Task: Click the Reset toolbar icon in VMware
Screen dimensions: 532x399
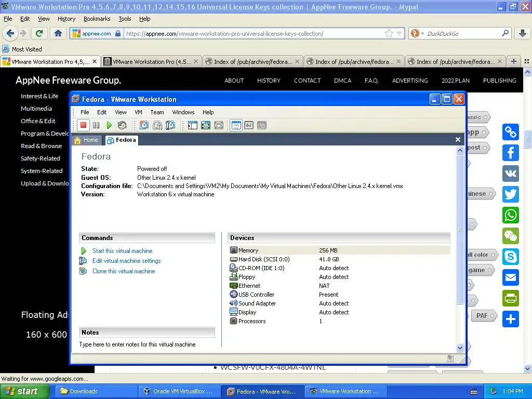Action: (x=122, y=125)
